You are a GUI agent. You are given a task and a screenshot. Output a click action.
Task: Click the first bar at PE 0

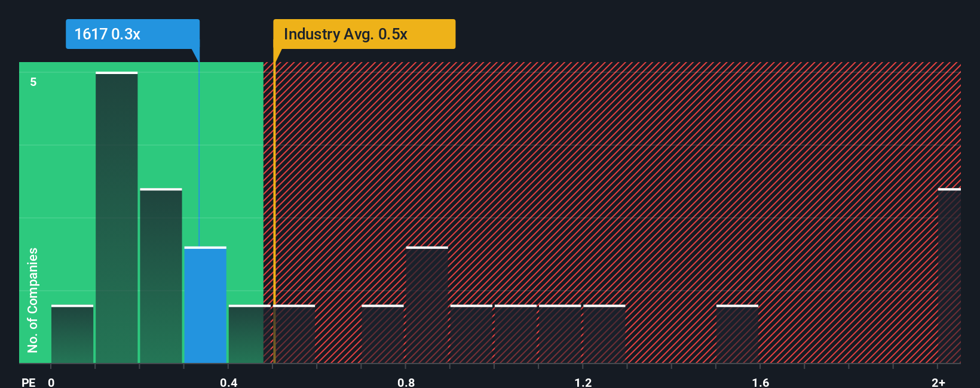72,334
